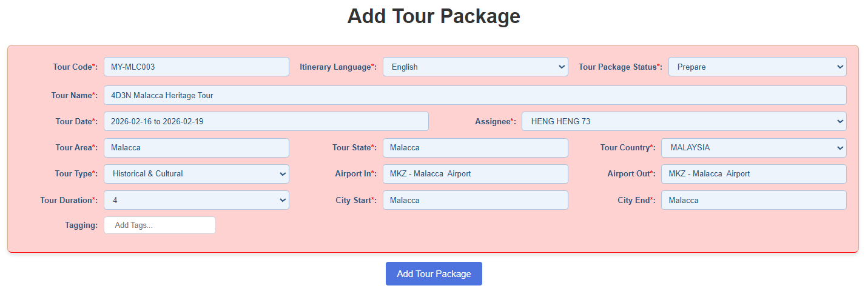Open the Assignee dropdown

[x=683, y=121]
